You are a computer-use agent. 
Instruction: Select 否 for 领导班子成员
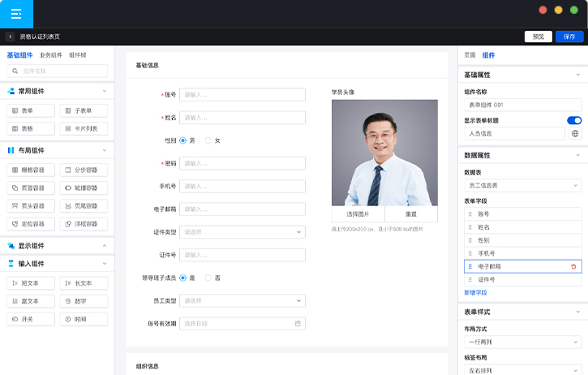(208, 278)
